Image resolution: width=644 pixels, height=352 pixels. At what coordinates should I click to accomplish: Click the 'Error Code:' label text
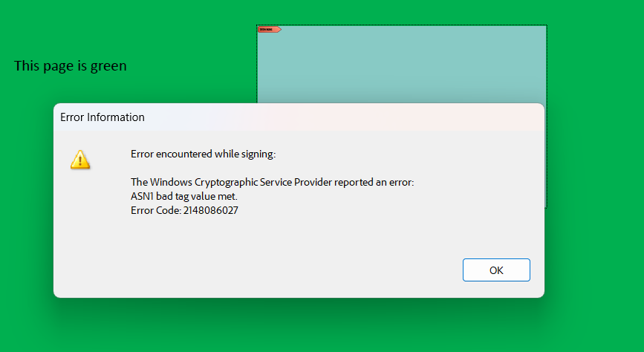pyautogui.click(x=156, y=210)
